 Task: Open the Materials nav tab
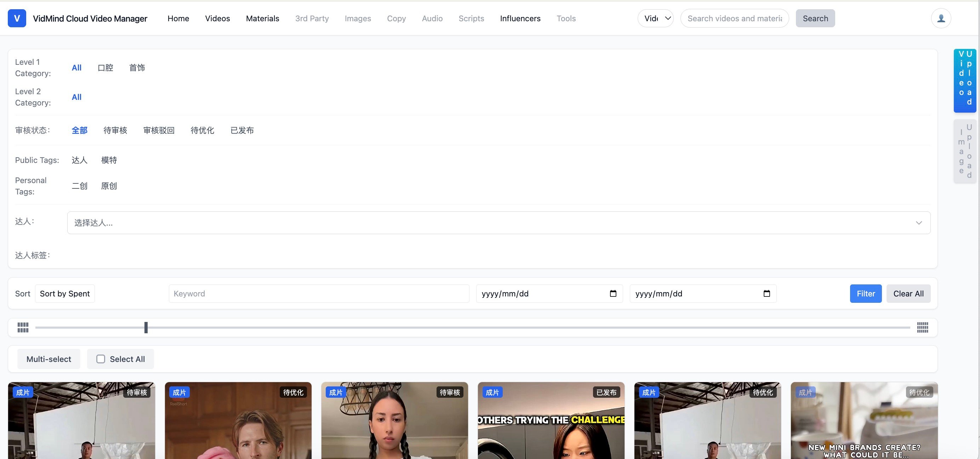click(x=262, y=18)
